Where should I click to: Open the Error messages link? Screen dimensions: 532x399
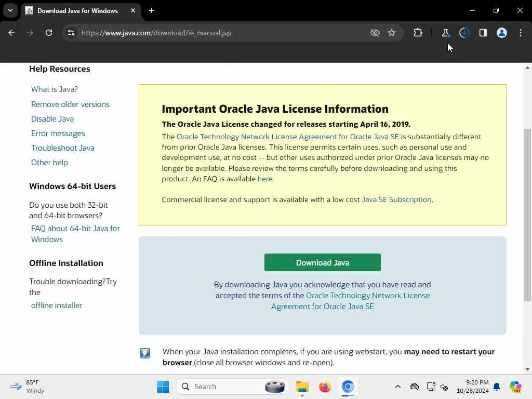coord(58,134)
